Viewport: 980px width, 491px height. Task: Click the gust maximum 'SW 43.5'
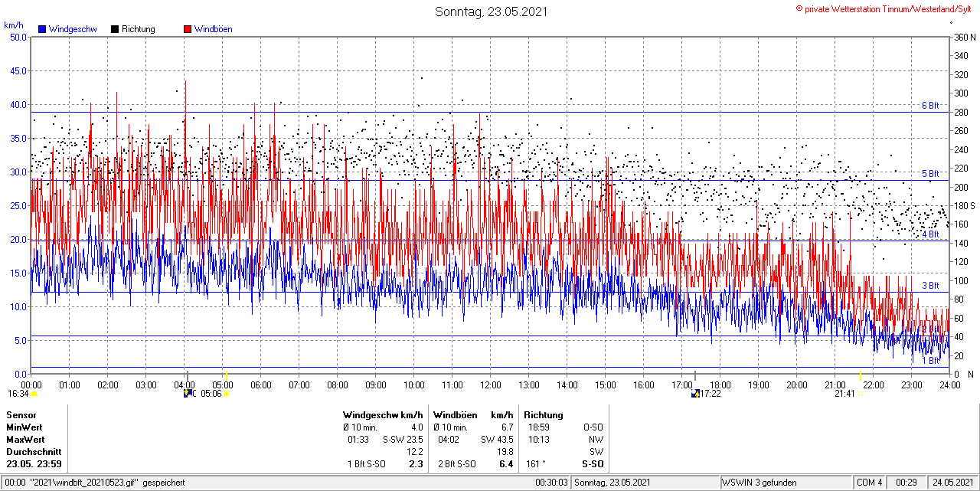point(497,439)
